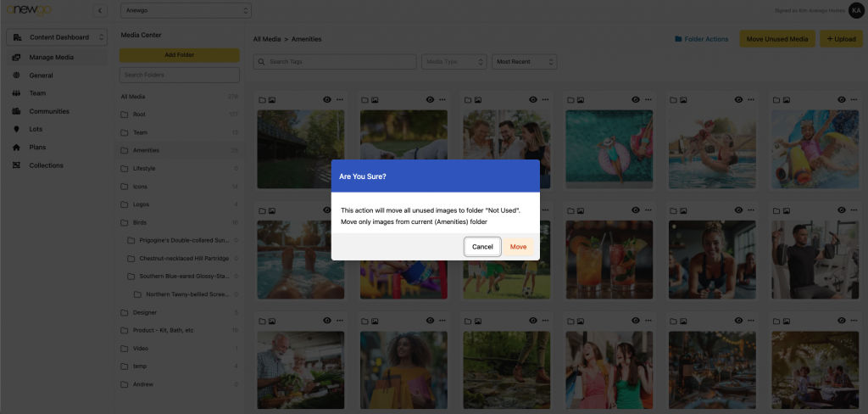
Task: Toggle visibility eye on the last top-row image
Action: coord(842,99)
